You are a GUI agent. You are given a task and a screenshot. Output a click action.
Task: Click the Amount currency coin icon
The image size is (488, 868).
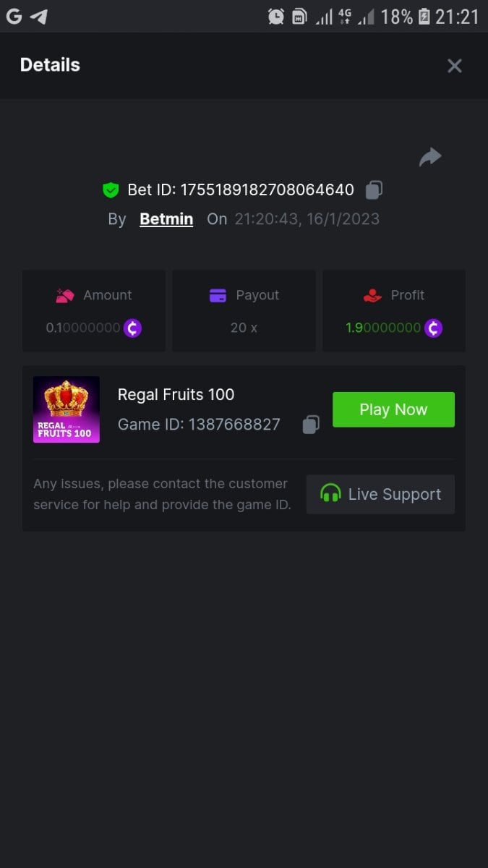pyautogui.click(x=132, y=328)
